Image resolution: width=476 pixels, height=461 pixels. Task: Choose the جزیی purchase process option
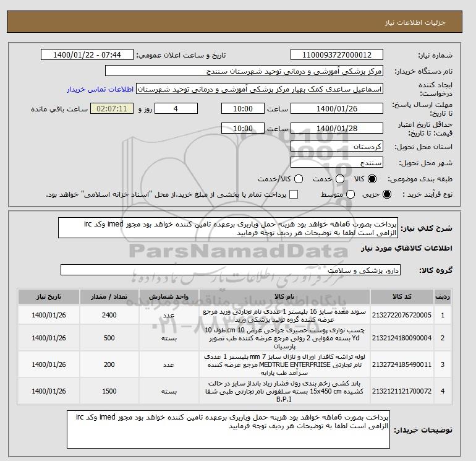tap(387, 194)
